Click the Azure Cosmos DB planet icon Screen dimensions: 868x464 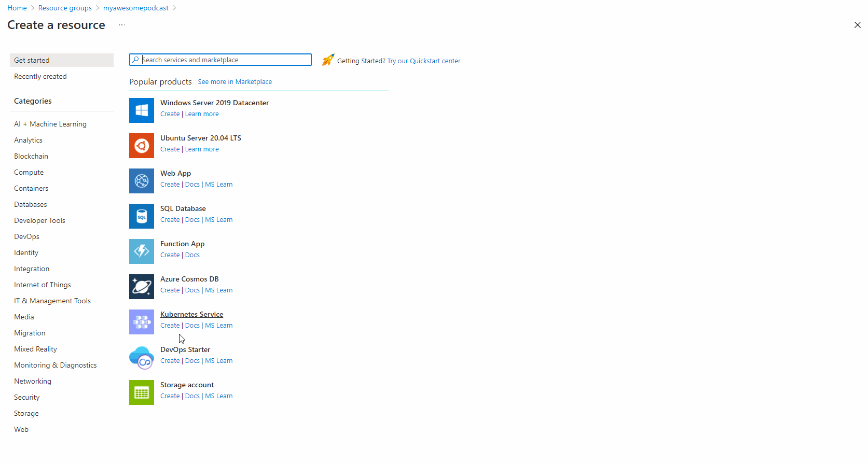point(142,287)
